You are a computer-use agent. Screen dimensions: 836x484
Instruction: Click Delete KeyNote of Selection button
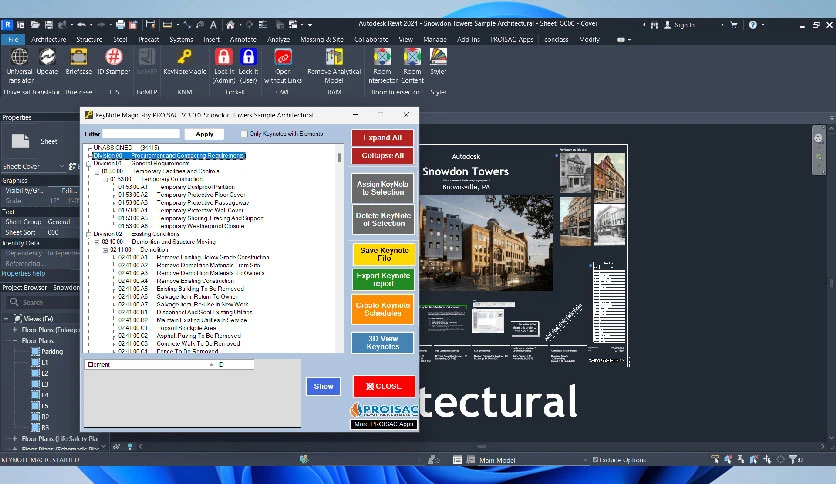(x=382, y=220)
